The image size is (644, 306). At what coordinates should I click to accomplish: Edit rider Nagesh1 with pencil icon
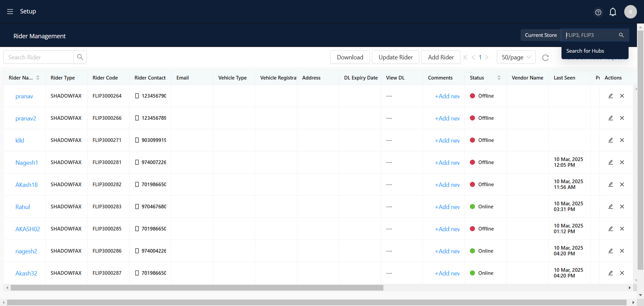(x=610, y=162)
